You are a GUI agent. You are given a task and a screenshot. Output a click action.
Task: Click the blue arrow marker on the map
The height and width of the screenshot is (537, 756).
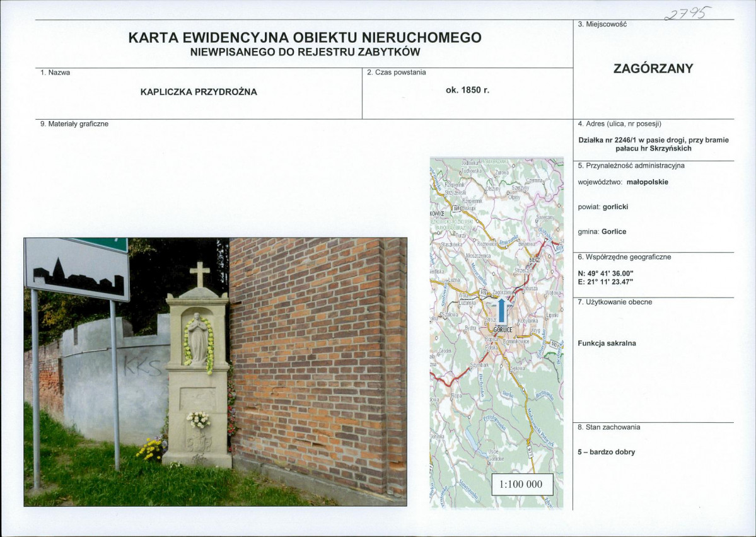pos(501,311)
